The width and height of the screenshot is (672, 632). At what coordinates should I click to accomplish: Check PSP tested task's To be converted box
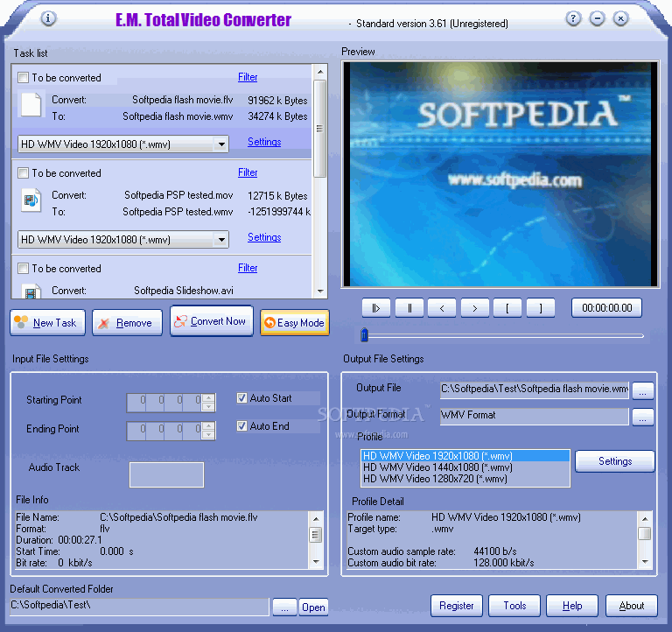click(x=23, y=173)
